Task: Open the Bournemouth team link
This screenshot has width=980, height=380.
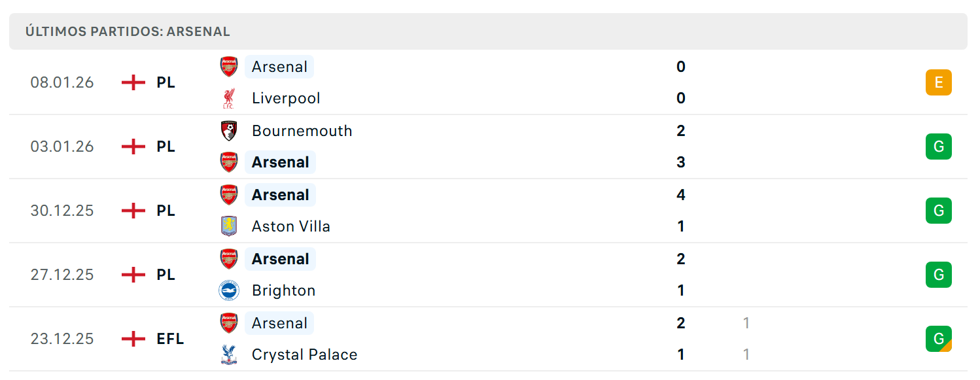Action: pos(302,131)
